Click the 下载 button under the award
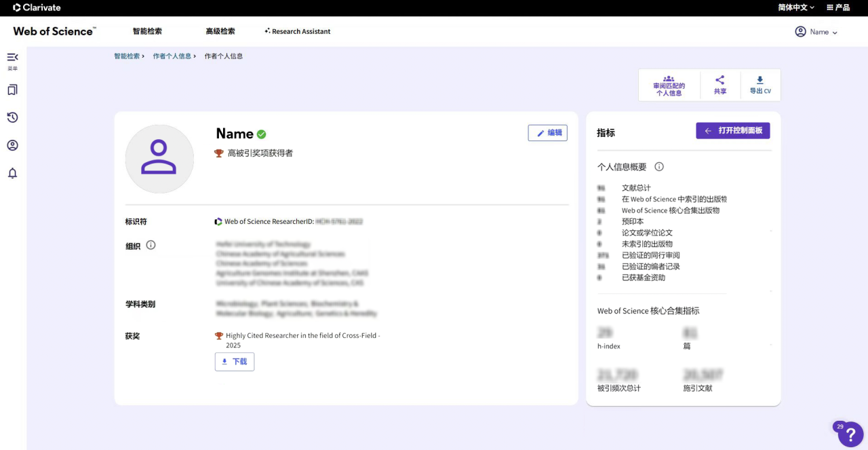The width and height of the screenshot is (868, 450). pyautogui.click(x=234, y=362)
